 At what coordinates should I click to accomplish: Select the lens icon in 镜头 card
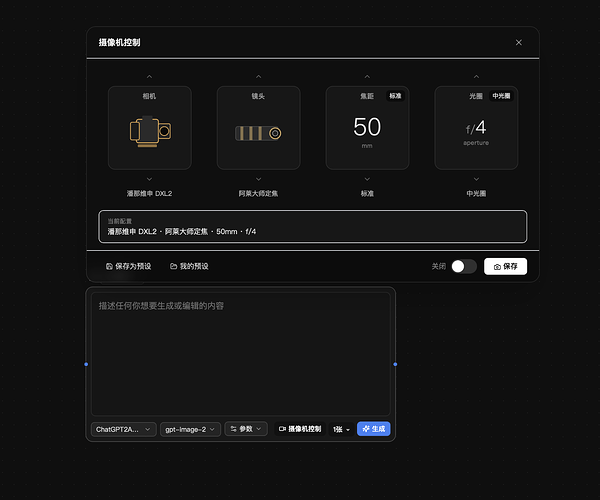(258, 133)
